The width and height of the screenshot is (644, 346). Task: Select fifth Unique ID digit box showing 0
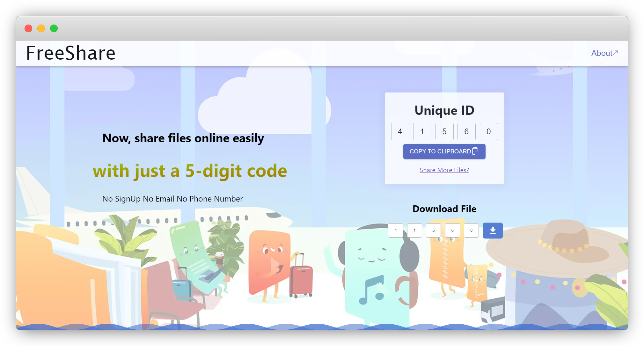(x=488, y=131)
